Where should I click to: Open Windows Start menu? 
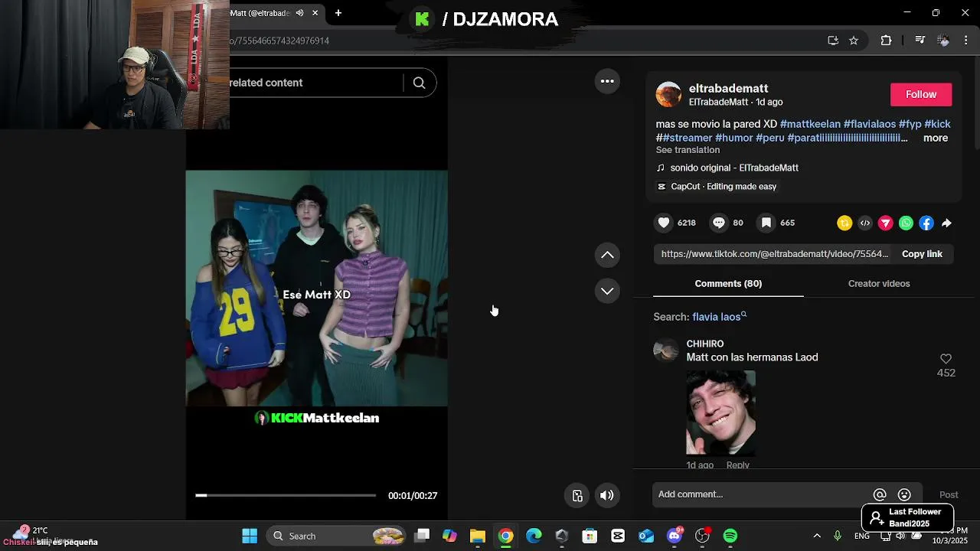[250, 536]
